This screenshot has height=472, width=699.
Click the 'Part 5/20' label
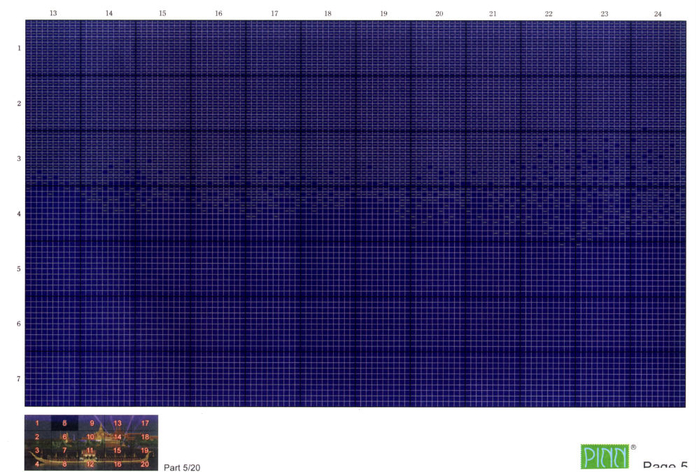tap(182, 467)
